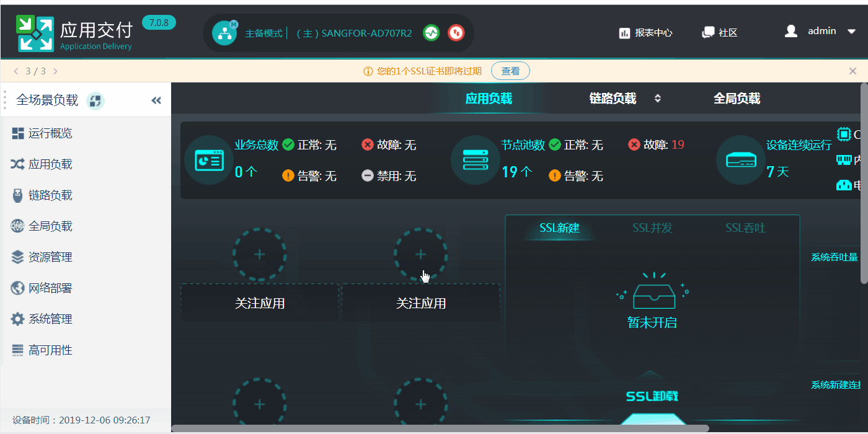The width and height of the screenshot is (868, 434).
Task: Switch to the 全局负载 top tab
Action: pos(737,99)
